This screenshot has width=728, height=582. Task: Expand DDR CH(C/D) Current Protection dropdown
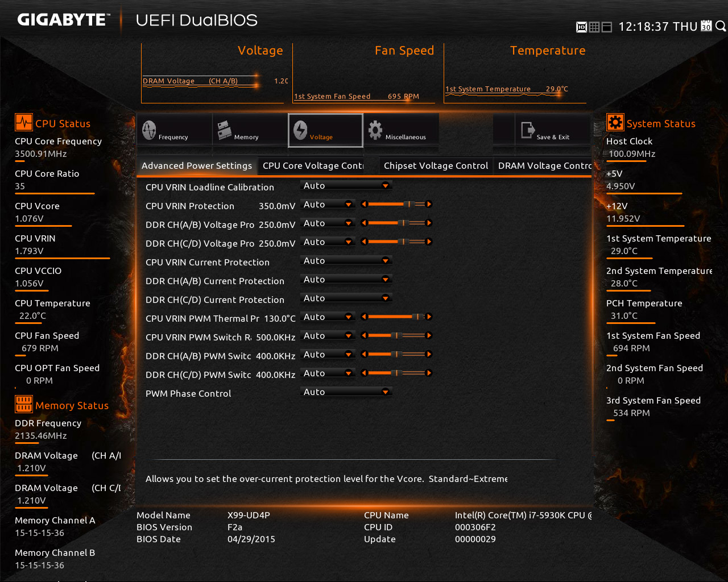click(x=346, y=298)
